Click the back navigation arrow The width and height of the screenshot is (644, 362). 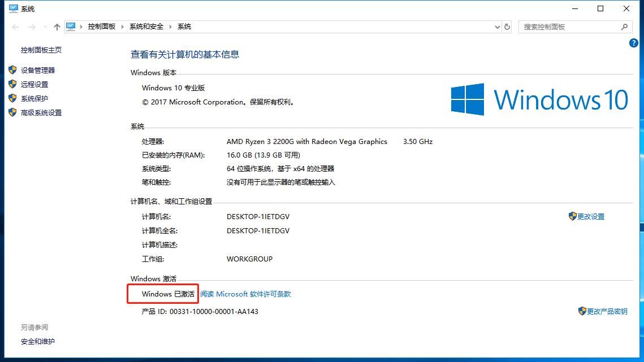pyautogui.click(x=15, y=26)
